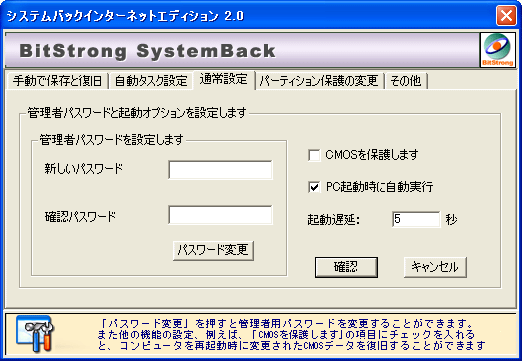Click the BitStrong SystemBack banner title

pyautogui.click(x=147, y=51)
